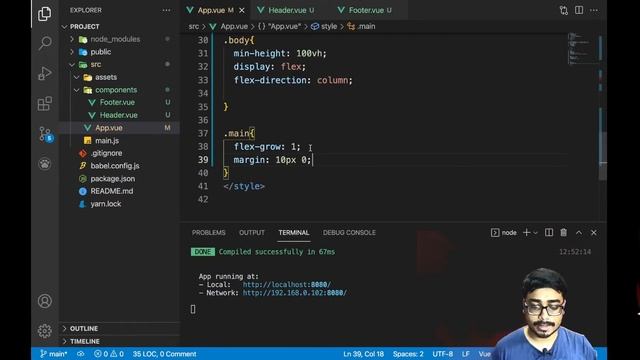640x360 pixels.
Task: Open the localhost:8080 link in terminal
Action: point(287,284)
